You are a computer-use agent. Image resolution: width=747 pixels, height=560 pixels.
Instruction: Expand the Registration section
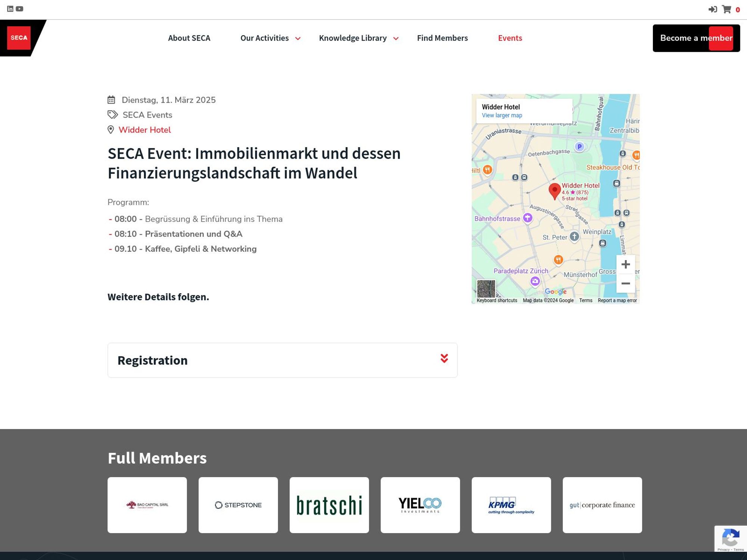pos(282,360)
